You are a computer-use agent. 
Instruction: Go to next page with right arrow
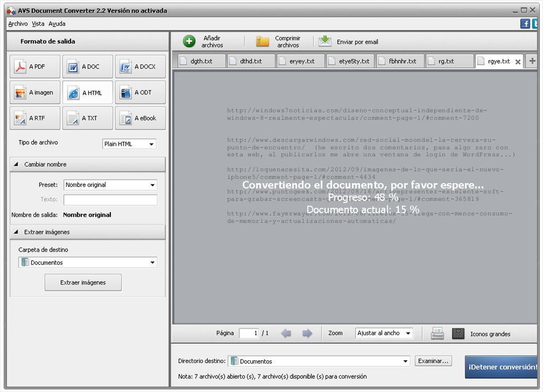307,333
